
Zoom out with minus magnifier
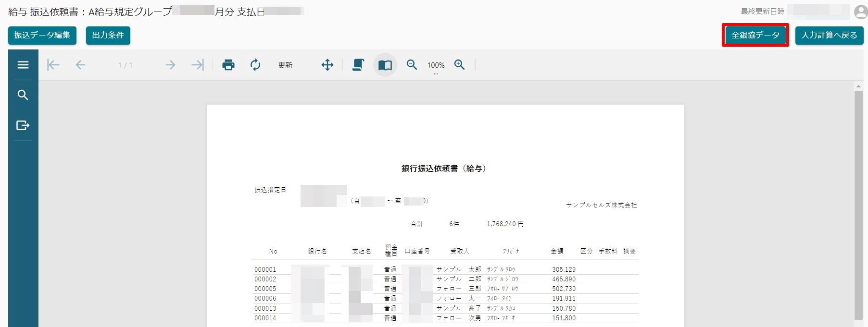(x=412, y=65)
